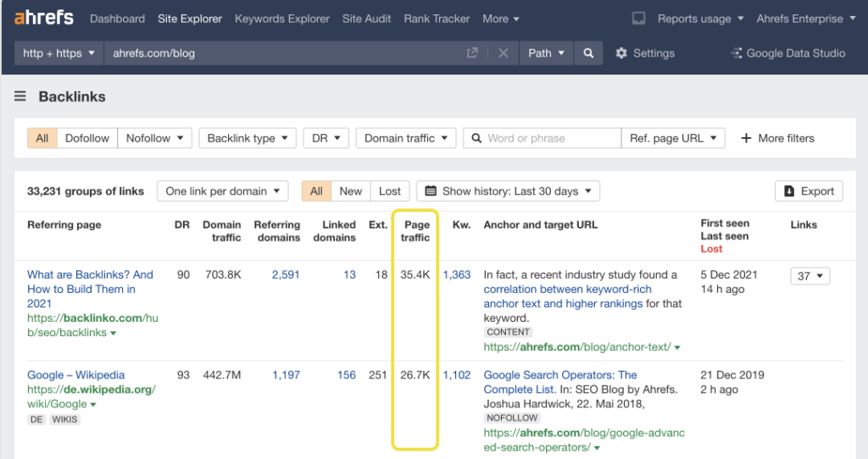Open the Nofollow filter dropdown
The width and height of the screenshot is (868, 459).
[x=154, y=138]
